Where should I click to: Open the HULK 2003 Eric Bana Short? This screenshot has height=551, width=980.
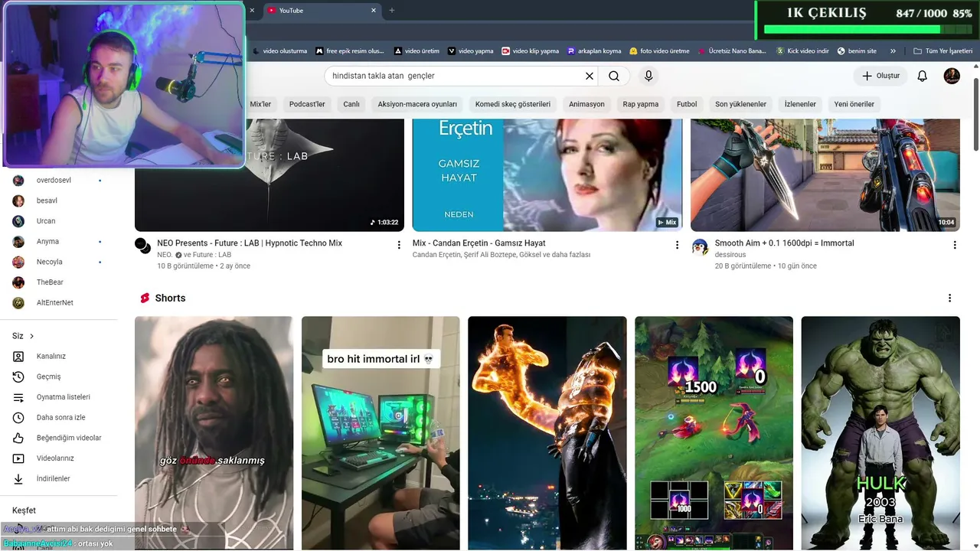[x=880, y=433]
